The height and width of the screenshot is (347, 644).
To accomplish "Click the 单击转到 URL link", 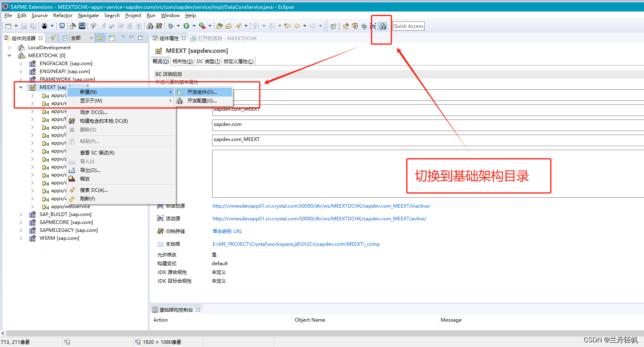I will (x=227, y=231).
